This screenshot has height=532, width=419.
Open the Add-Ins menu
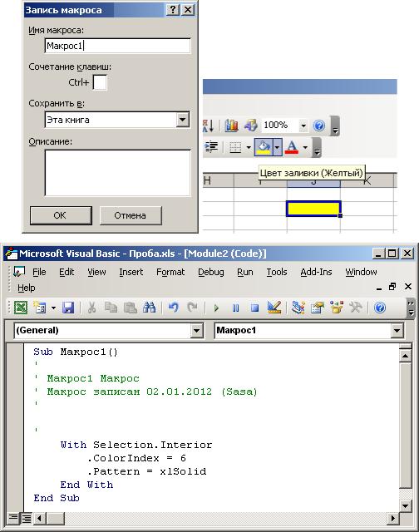point(316,272)
